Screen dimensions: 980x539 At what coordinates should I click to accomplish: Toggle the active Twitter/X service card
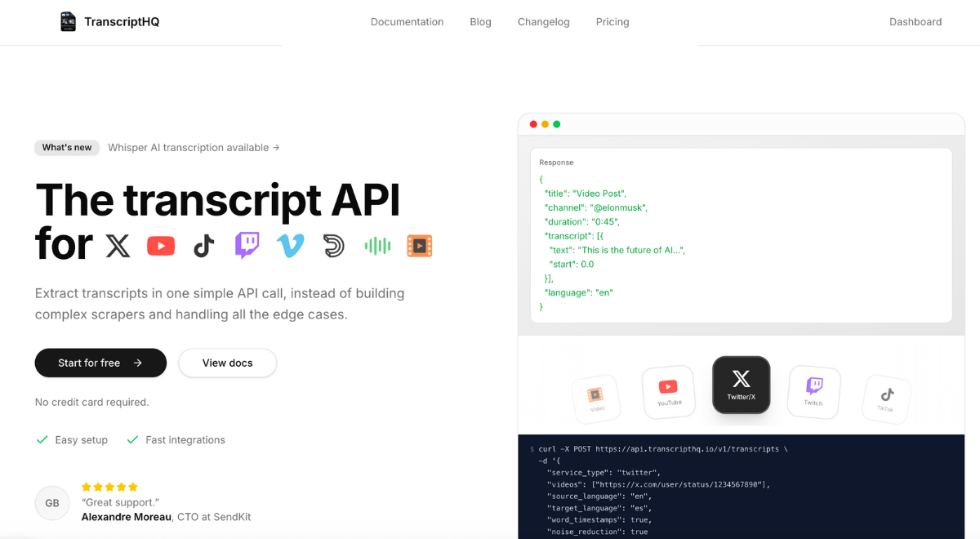[x=741, y=384]
